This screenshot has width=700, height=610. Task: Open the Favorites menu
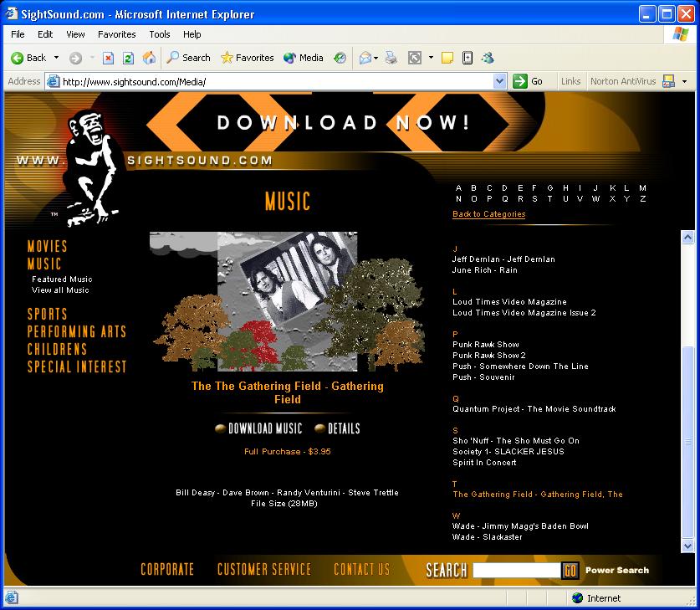[116, 34]
